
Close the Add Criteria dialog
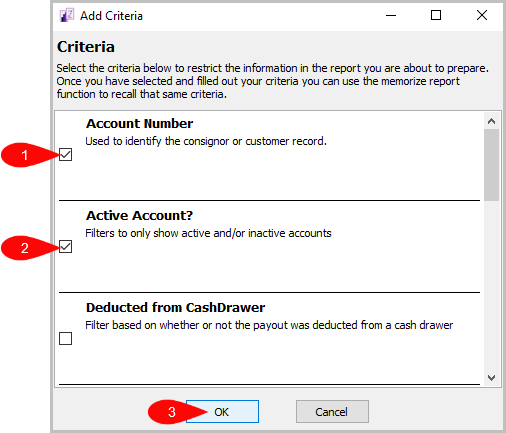[482, 15]
